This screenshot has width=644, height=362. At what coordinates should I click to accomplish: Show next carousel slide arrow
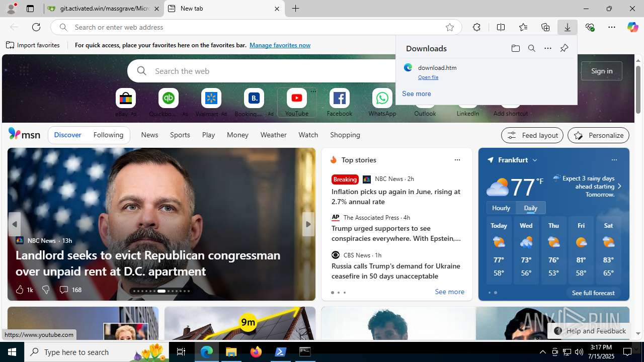coord(308,224)
